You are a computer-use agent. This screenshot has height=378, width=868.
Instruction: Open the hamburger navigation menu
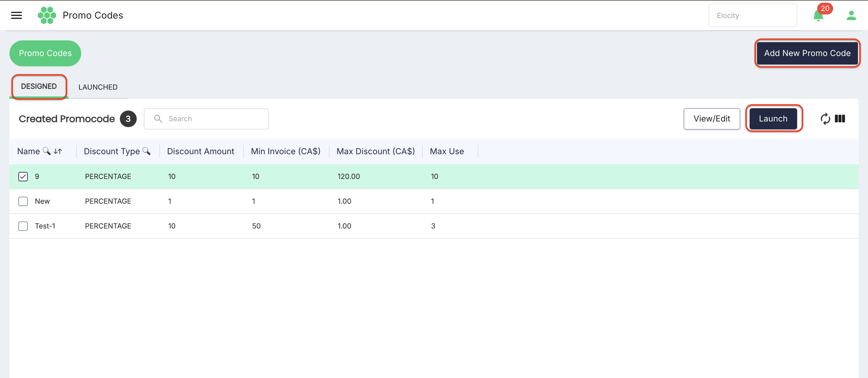point(17,16)
